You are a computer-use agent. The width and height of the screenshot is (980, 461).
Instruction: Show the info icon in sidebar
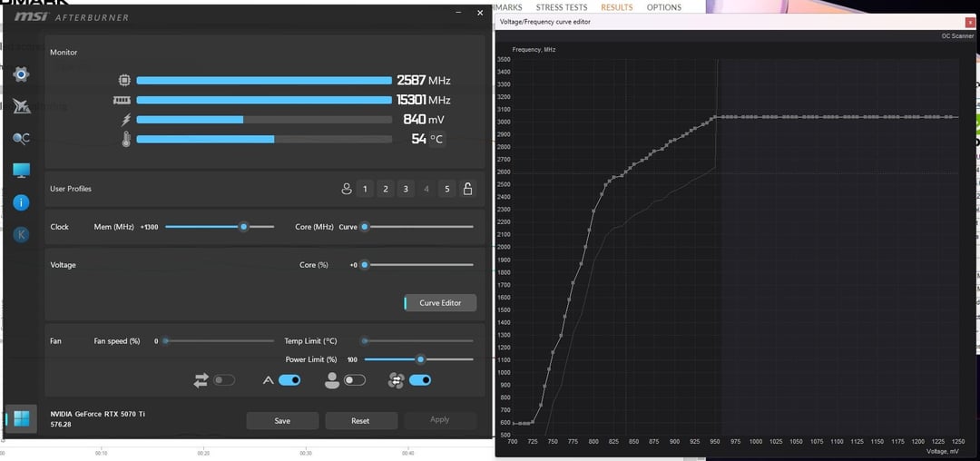click(x=21, y=202)
